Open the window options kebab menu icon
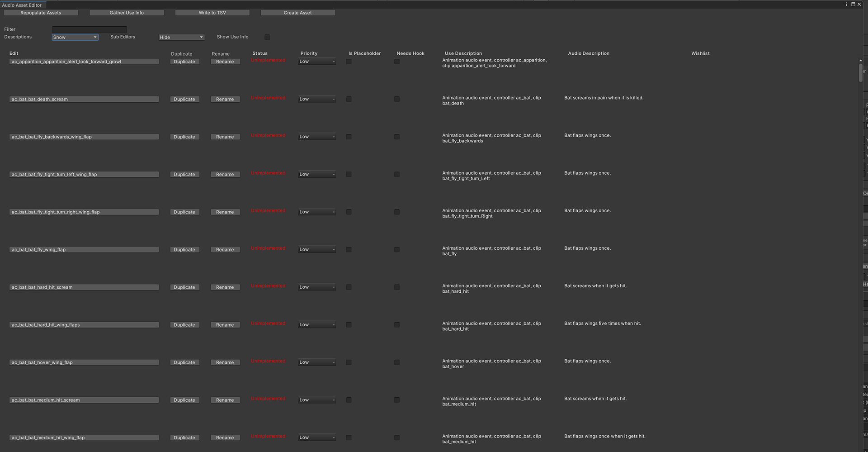 (x=846, y=5)
